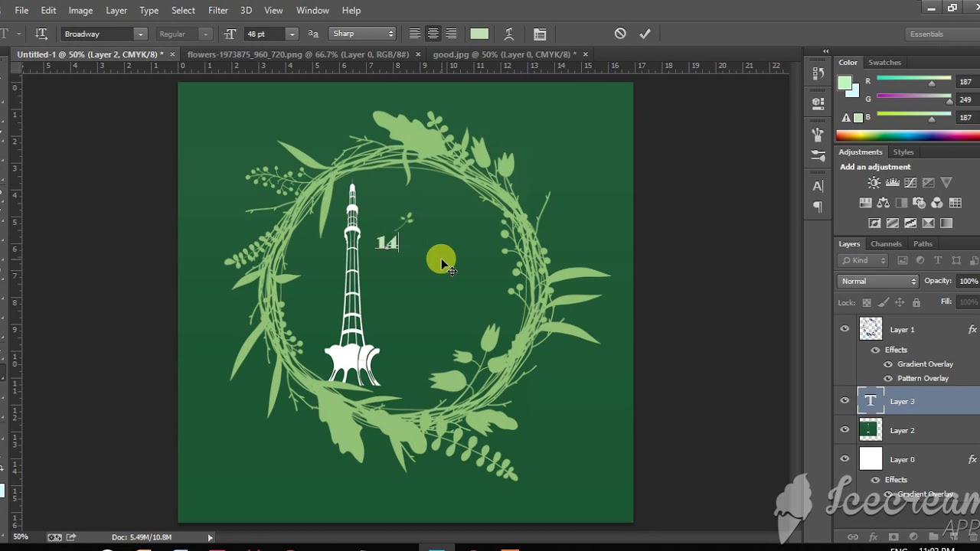Open the Normal blend mode dropdown

pyautogui.click(x=877, y=281)
